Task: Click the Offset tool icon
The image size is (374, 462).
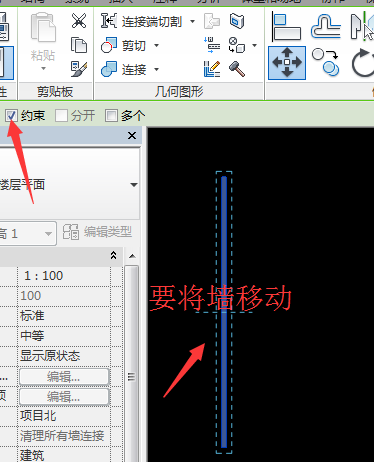Action: [x=326, y=27]
